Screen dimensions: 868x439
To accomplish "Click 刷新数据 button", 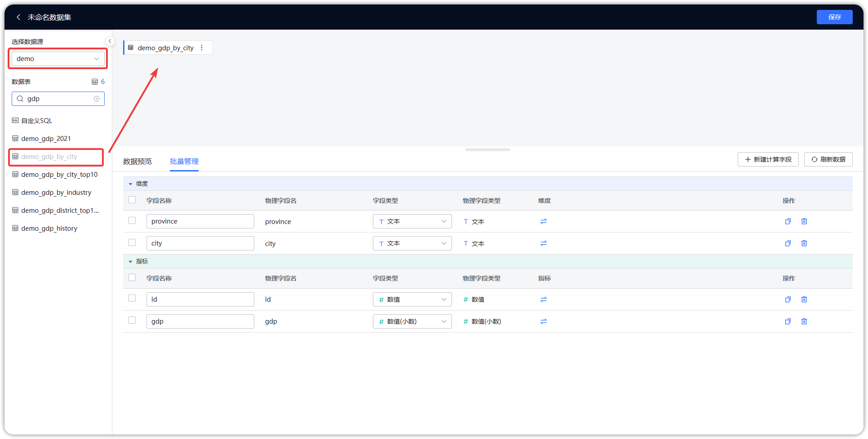I will coord(828,159).
